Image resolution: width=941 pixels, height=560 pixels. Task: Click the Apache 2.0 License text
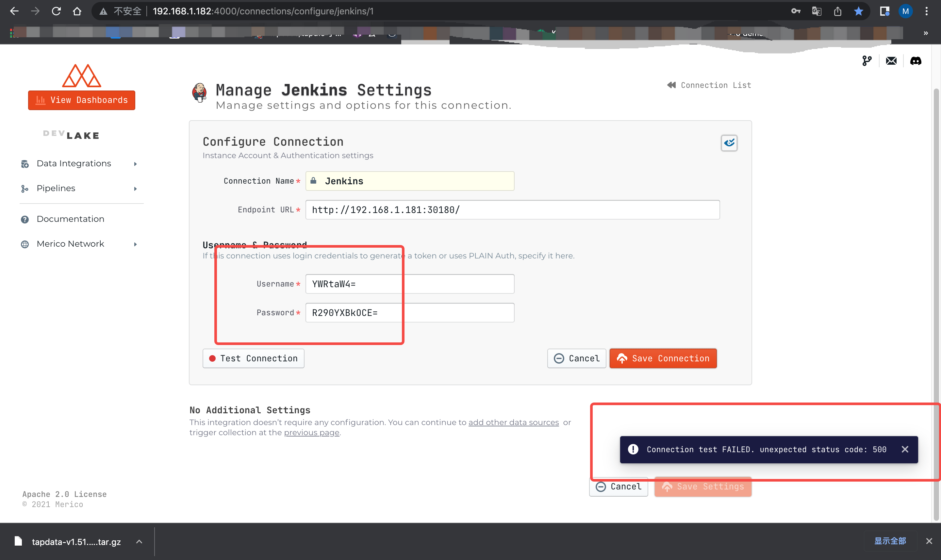click(x=64, y=494)
